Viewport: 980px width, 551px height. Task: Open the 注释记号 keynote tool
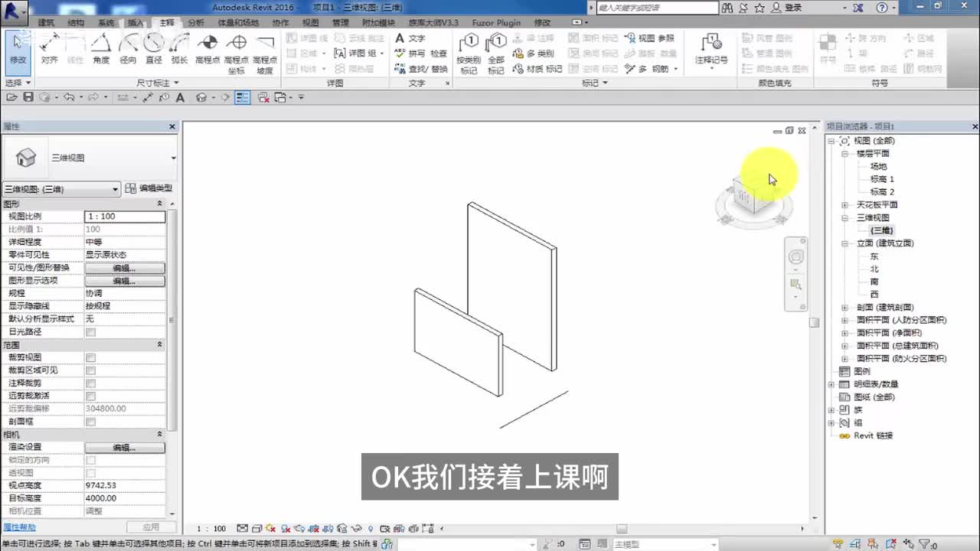click(x=711, y=52)
